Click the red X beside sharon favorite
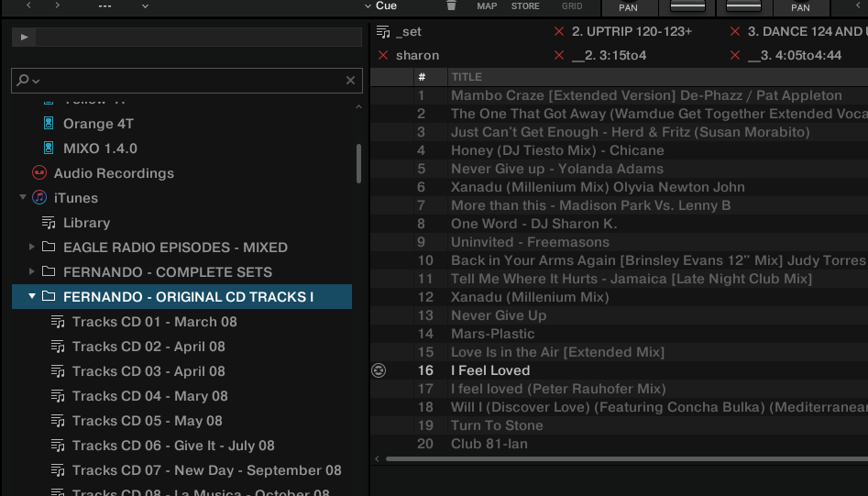This screenshot has height=496, width=868. pyautogui.click(x=383, y=56)
